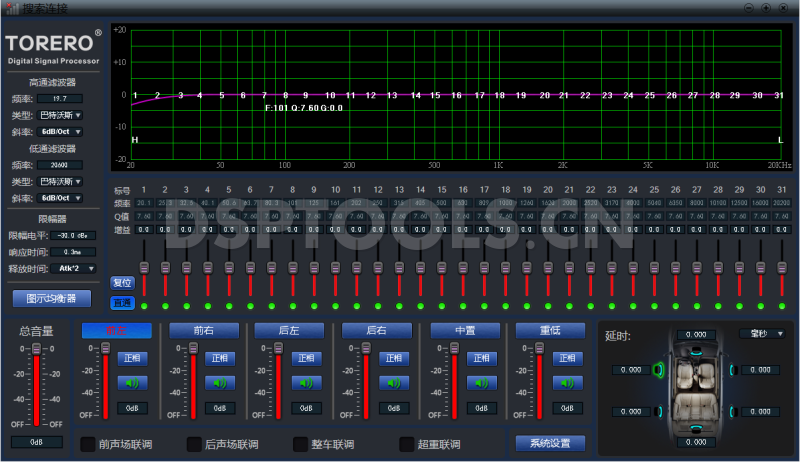
Task: Mute the 前左 channel speaker icon
Action: coord(133,382)
